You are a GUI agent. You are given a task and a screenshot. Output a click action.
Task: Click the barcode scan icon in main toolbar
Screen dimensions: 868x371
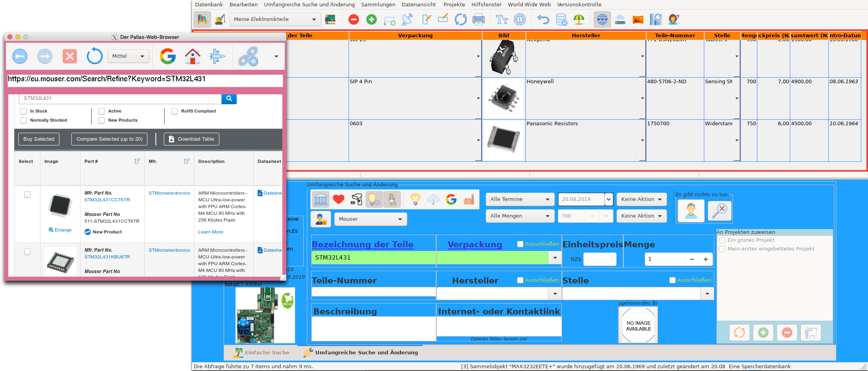(656, 20)
